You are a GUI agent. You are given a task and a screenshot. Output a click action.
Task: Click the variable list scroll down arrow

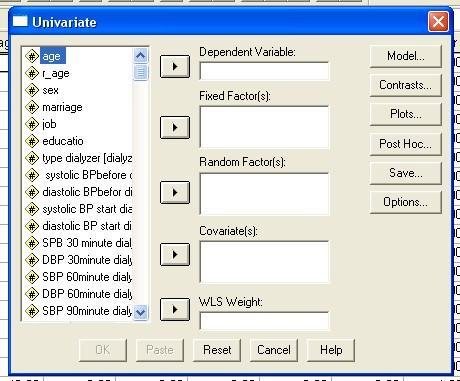[x=140, y=312]
